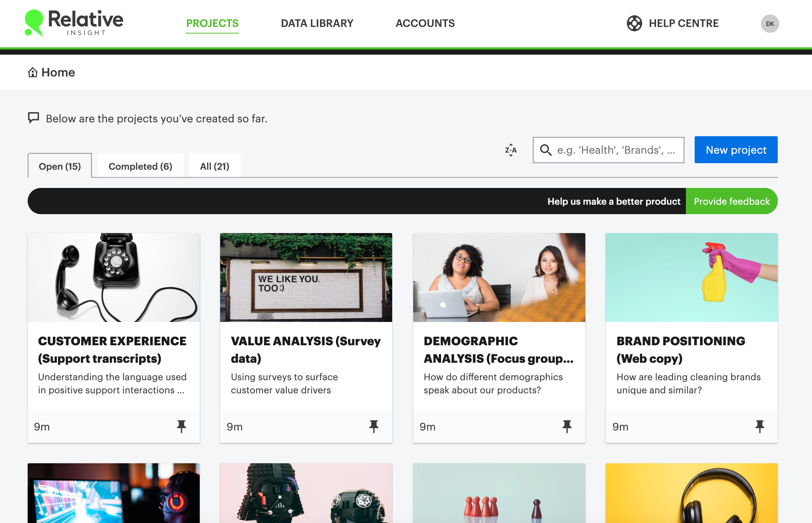Image resolution: width=812 pixels, height=523 pixels.
Task: Pin the Demographic Analysis project
Action: coord(567,426)
